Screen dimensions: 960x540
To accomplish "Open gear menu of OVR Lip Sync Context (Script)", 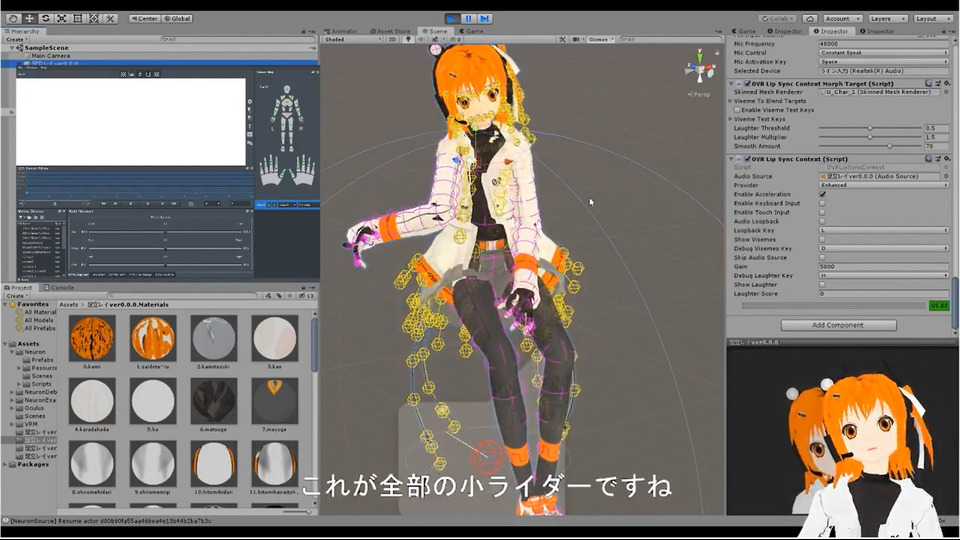I will click(x=947, y=159).
